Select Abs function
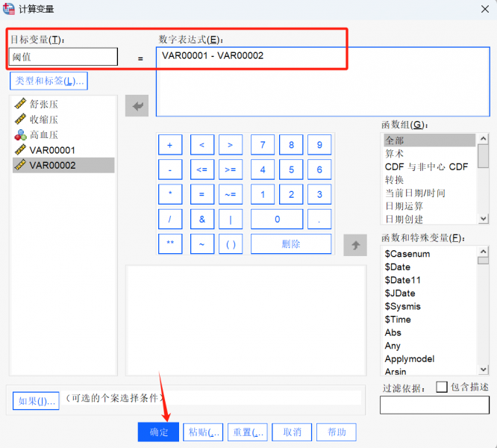497x448 pixels. [x=430, y=332]
